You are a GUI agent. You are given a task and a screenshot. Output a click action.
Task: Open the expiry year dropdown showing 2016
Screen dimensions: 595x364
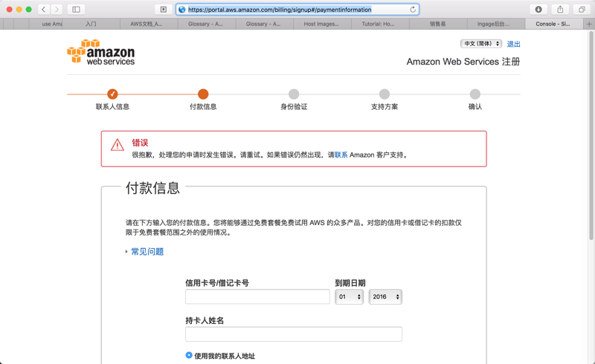coord(385,296)
